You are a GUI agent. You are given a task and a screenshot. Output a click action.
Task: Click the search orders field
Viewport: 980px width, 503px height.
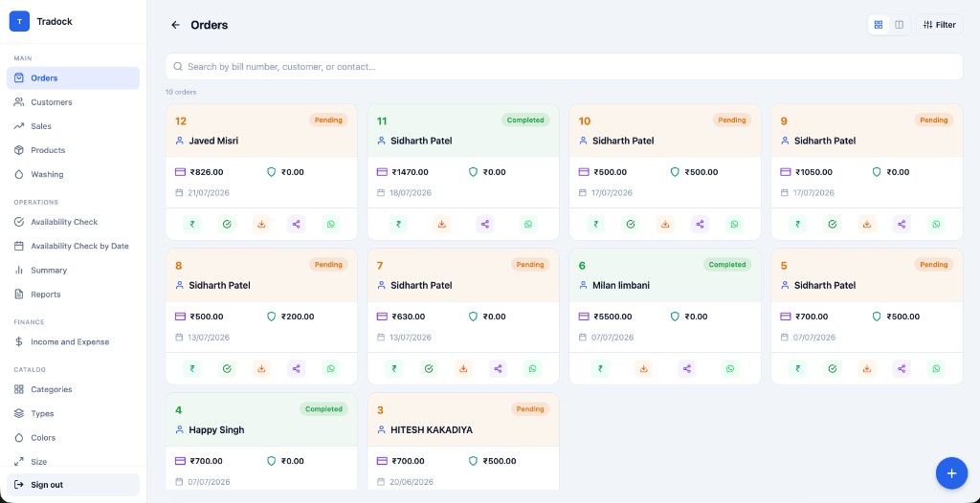click(564, 66)
